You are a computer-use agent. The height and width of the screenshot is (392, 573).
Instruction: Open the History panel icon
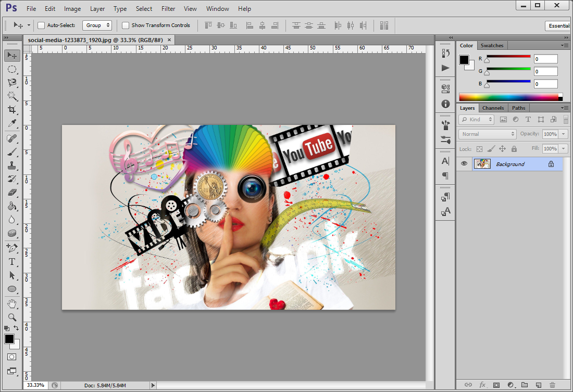[x=445, y=54]
